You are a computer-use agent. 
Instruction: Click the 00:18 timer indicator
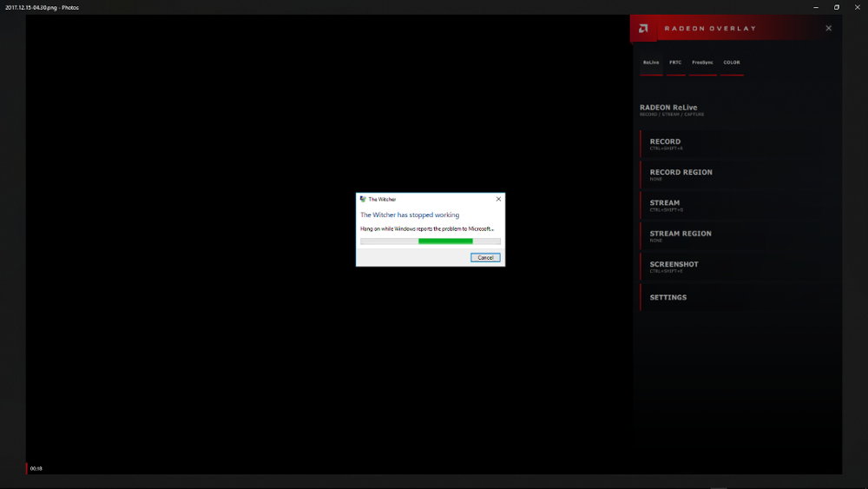36,468
